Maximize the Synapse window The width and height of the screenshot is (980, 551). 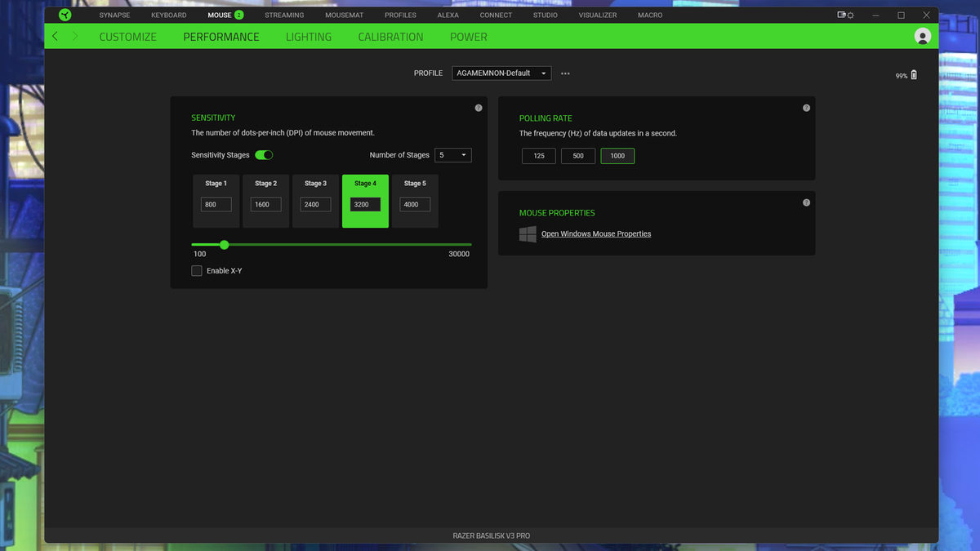(x=902, y=15)
